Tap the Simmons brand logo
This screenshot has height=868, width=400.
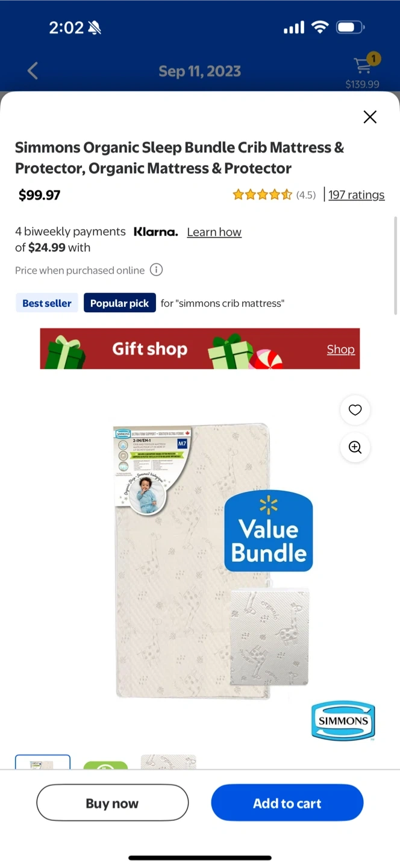pyautogui.click(x=343, y=720)
